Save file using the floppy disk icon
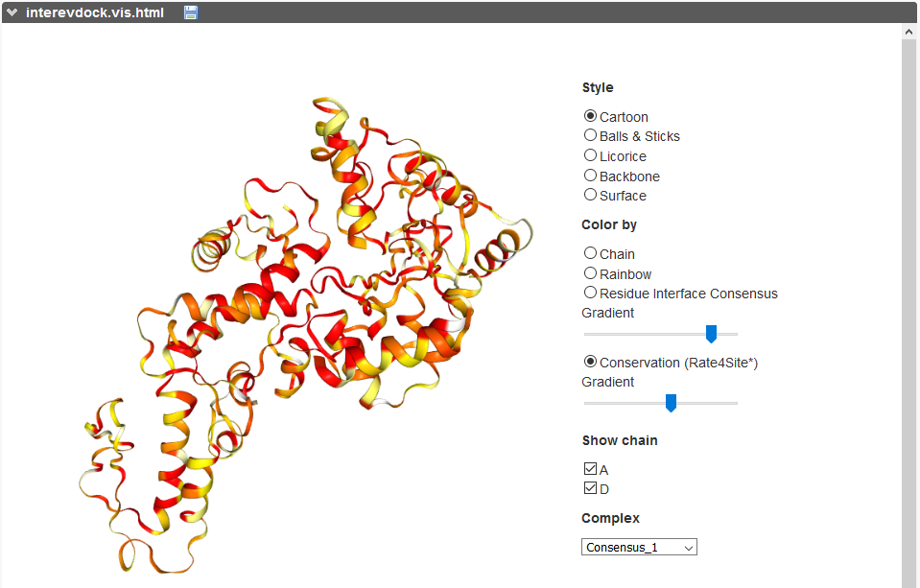 (191, 12)
